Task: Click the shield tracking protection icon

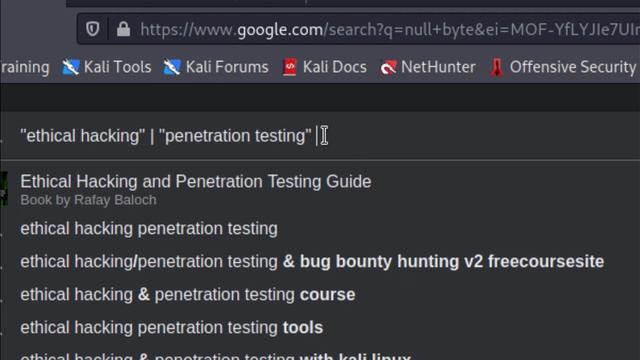Action: pyautogui.click(x=93, y=29)
